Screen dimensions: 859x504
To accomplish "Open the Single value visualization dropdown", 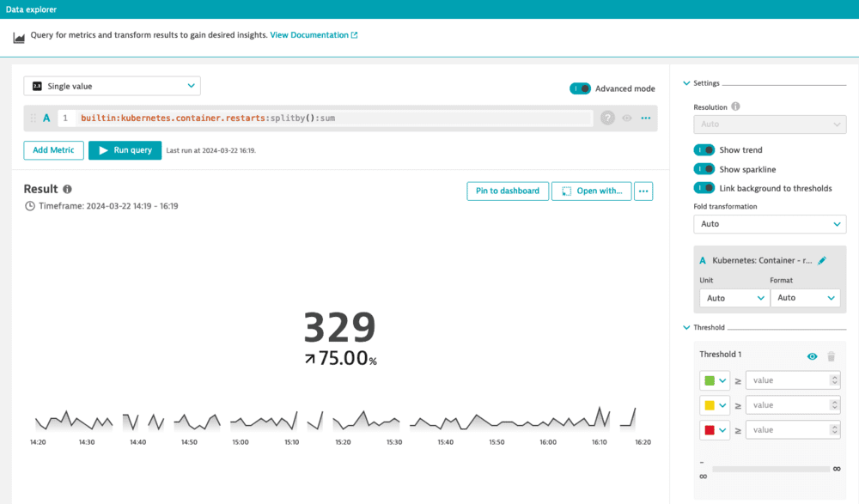I will (112, 86).
